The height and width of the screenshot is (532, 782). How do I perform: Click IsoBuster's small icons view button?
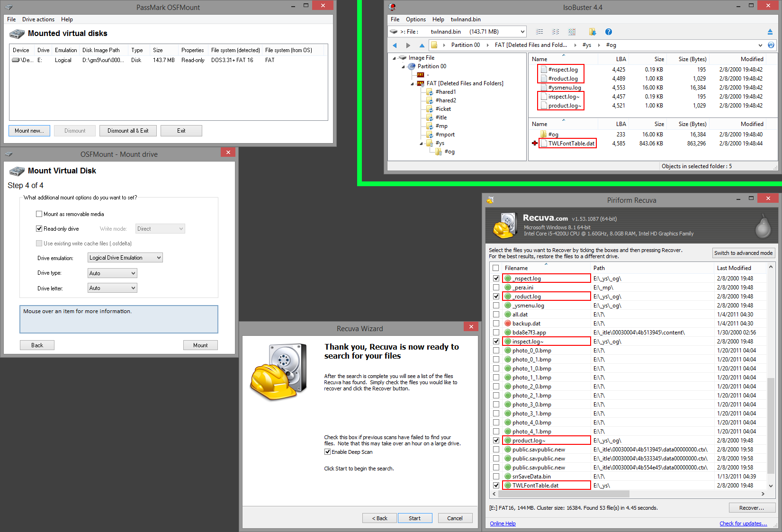click(556, 32)
